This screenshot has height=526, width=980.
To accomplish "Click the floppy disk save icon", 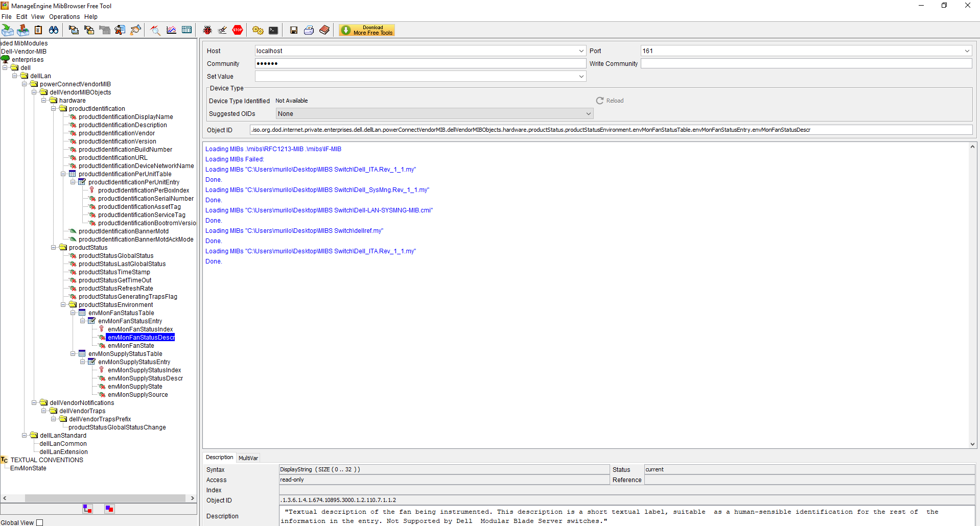I will [x=294, y=30].
